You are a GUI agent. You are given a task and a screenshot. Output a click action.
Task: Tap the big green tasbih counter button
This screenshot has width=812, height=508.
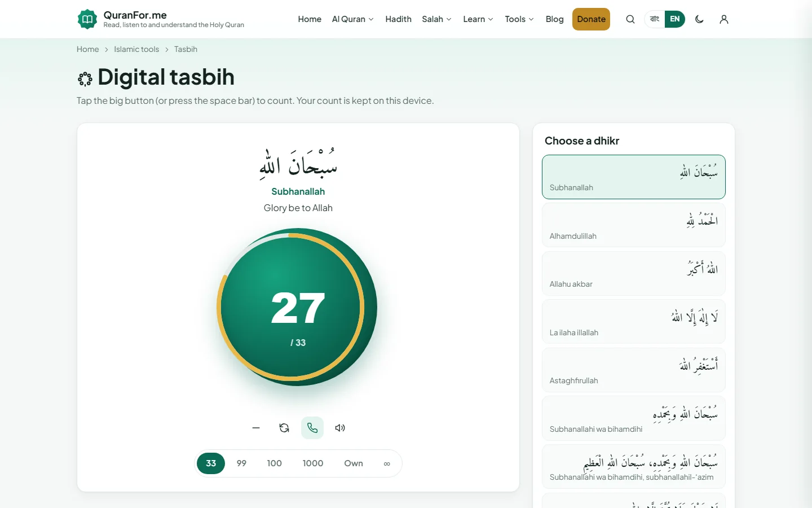(x=297, y=307)
